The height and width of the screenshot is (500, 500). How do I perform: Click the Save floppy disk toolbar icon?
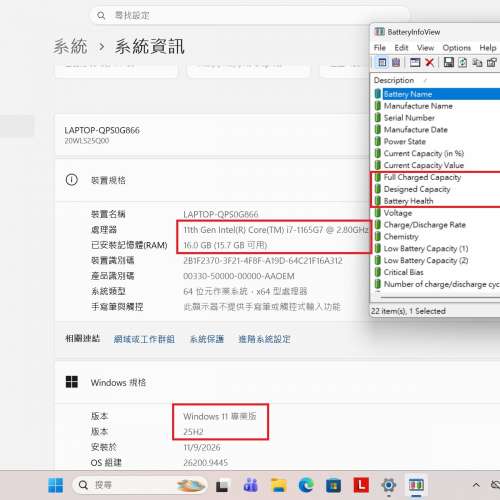(x=449, y=62)
